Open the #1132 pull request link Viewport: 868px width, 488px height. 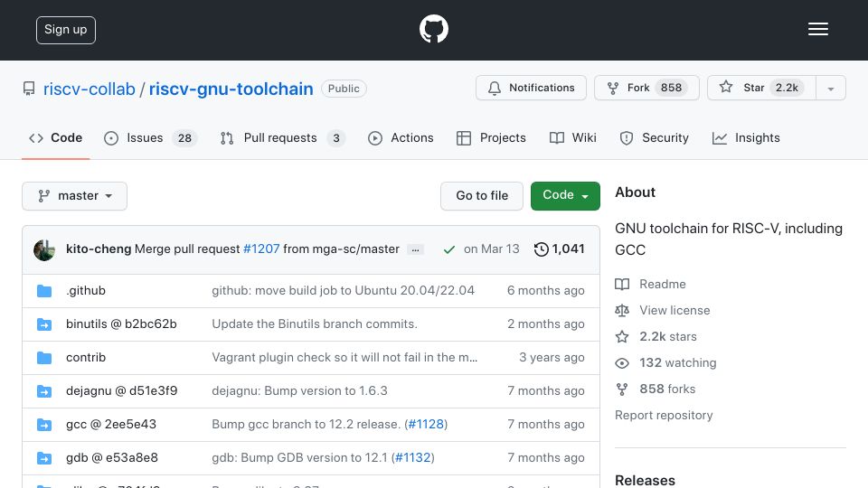[x=413, y=457]
